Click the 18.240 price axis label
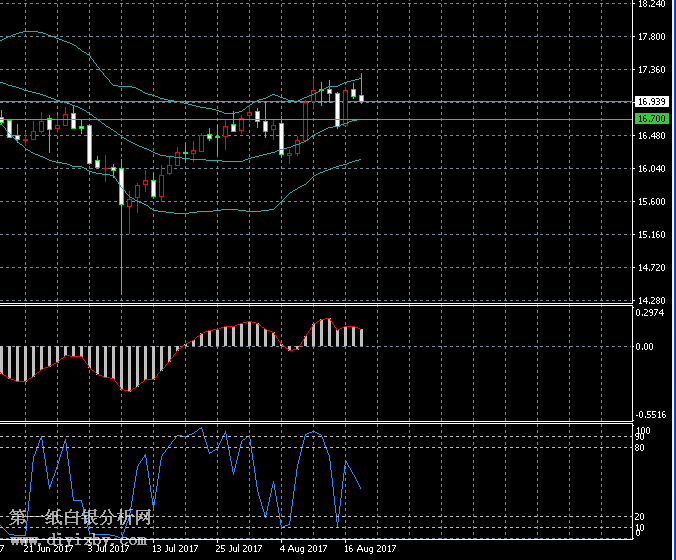Viewport: 676px width, 560px height. tap(651, 5)
